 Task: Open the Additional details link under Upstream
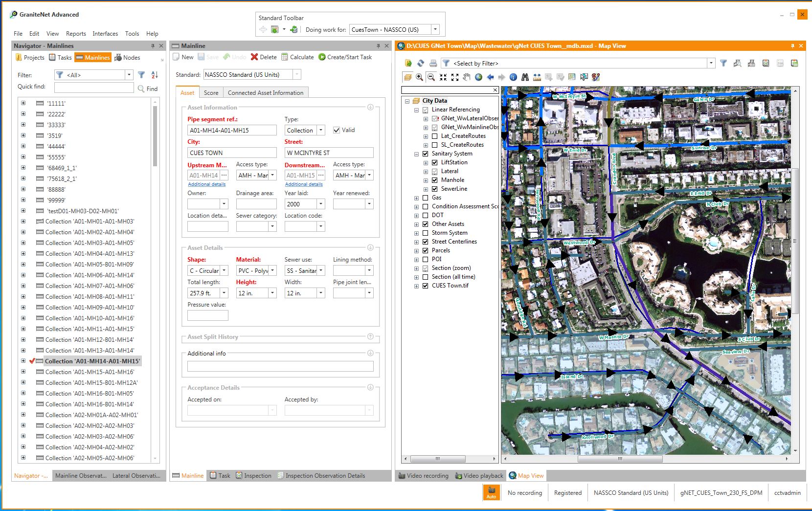(x=207, y=184)
